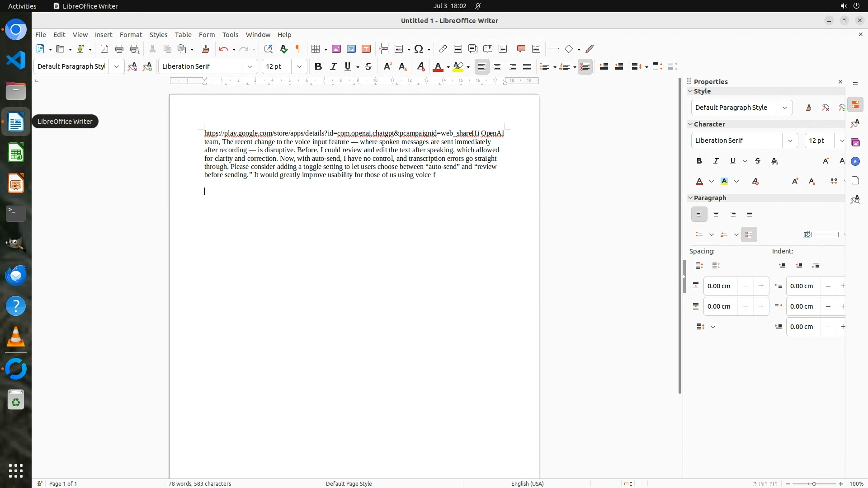Click the word count in status bar

point(200,483)
